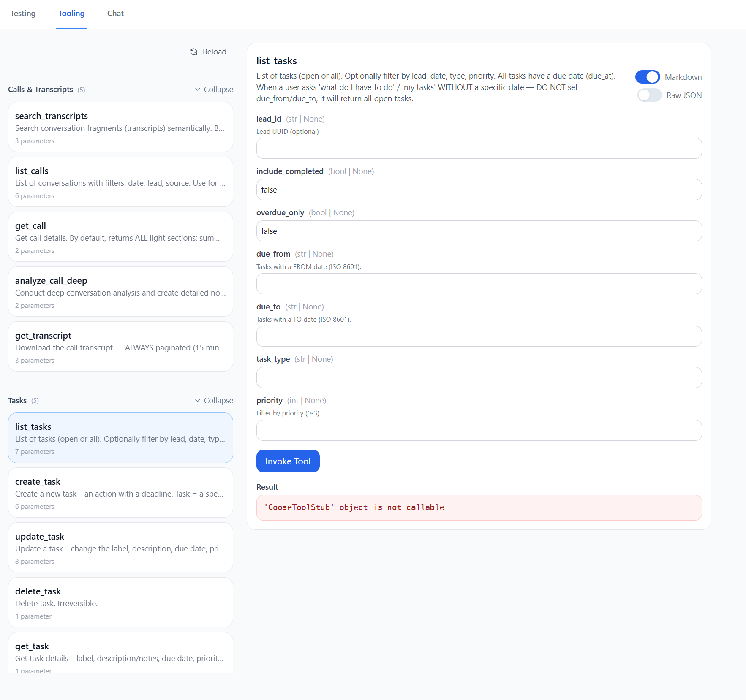Open the analyze_call_deep tool
This screenshot has width=746, height=700.
pos(120,292)
